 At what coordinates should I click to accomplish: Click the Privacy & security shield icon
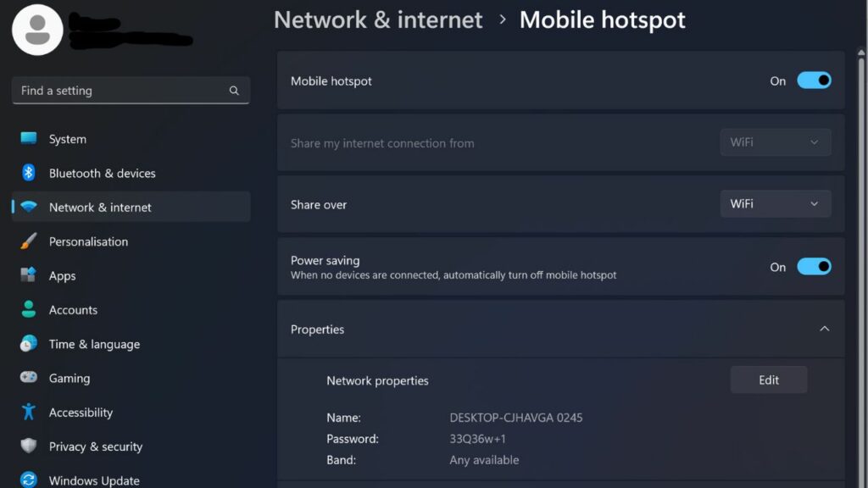click(x=29, y=446)
